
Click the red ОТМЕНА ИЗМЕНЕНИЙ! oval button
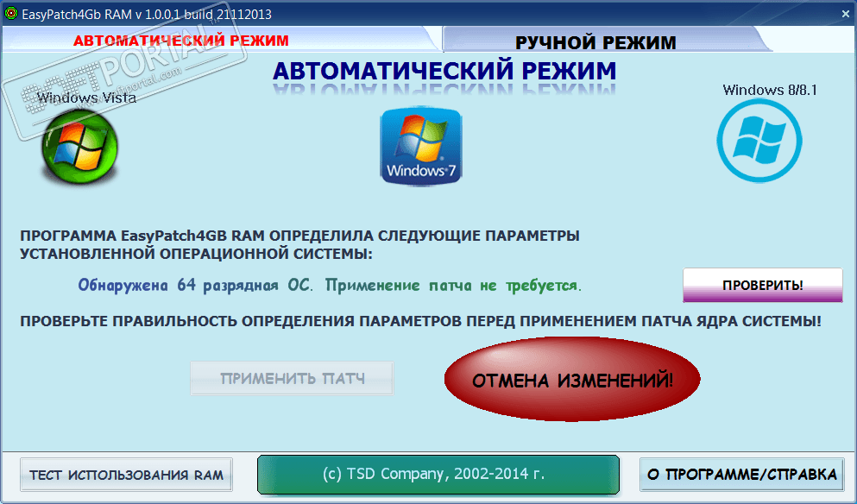pos(572,380)
